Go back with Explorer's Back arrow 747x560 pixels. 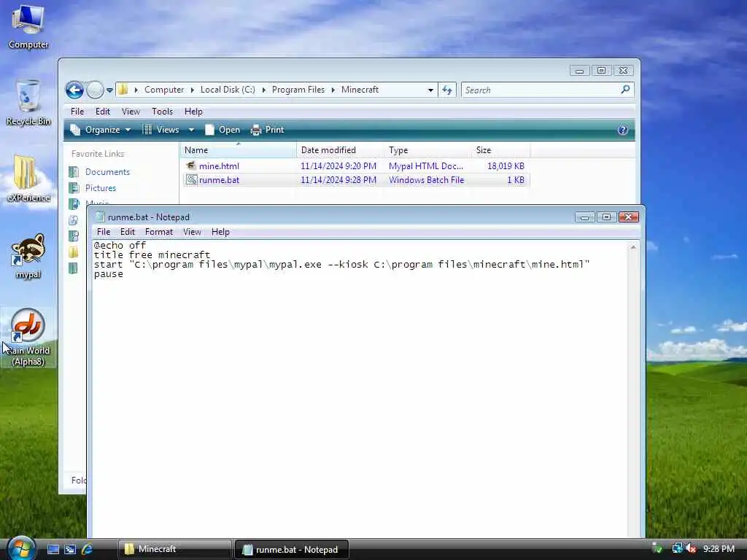pos(74,90)
